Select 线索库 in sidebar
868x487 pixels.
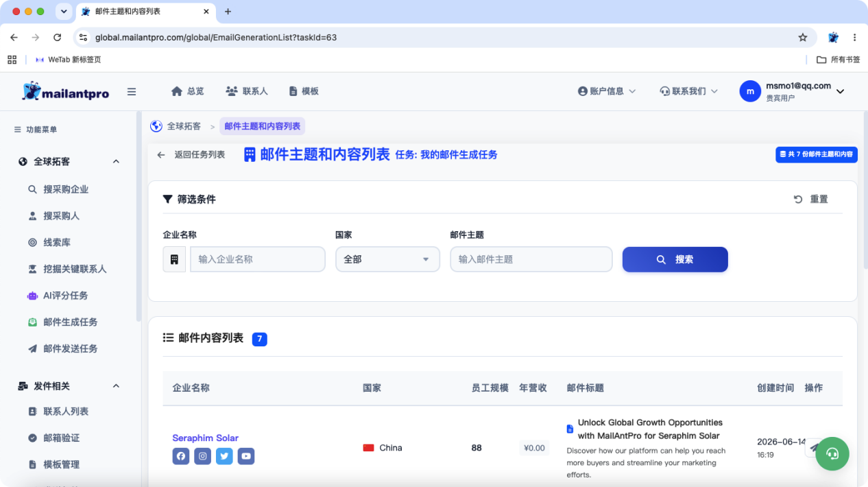tap(57, 243)
